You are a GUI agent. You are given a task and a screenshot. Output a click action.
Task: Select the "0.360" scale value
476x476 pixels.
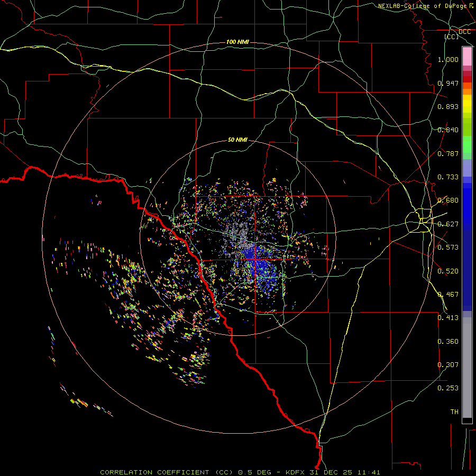[x=448, y=342]
